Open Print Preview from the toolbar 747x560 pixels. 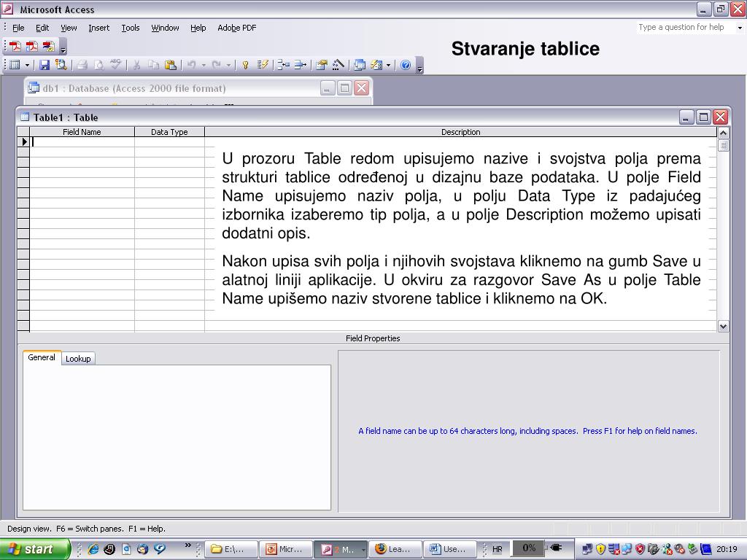pos(98,65)
